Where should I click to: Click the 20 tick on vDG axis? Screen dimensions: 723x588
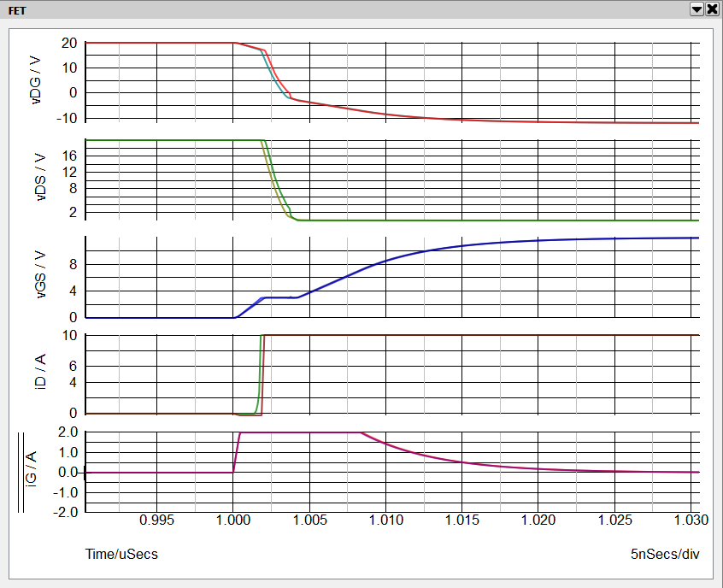[x=70, y=43]
